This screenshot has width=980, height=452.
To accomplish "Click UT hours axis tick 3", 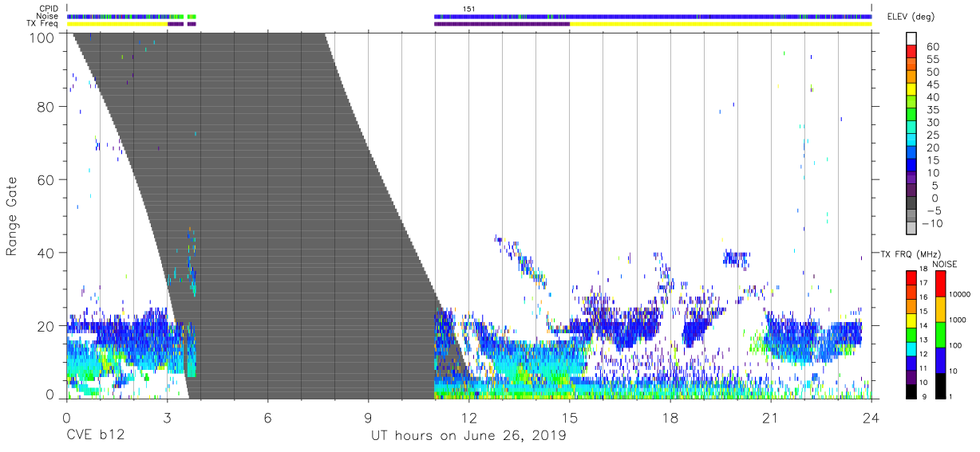I will pyautogui.click(x=167, y=417).
